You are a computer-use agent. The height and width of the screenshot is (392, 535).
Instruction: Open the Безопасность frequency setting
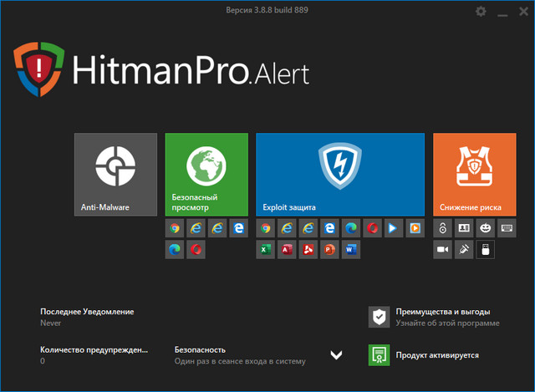pos(239,355)
